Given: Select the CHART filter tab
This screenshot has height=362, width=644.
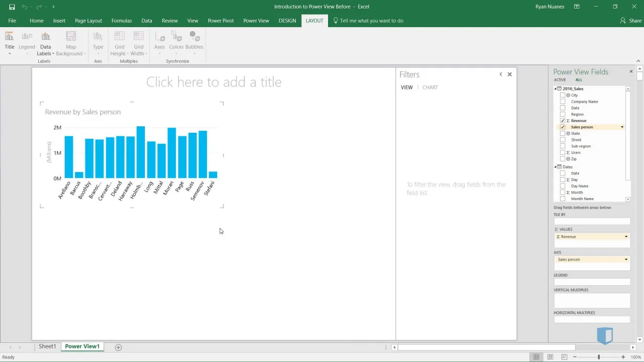Looking at the screenshot, I should click(430, 87).
